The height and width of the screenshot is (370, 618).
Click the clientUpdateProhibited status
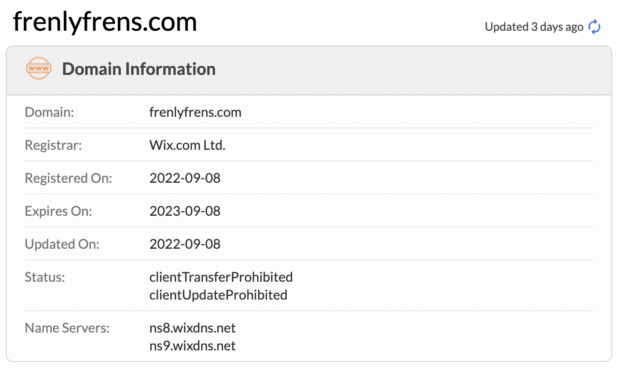pyautogui.click(x=218, y=295)
